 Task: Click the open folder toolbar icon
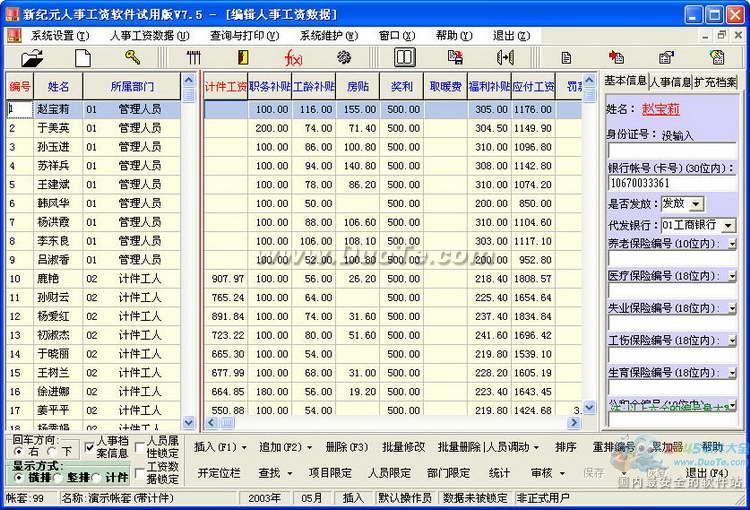(32, 58)
